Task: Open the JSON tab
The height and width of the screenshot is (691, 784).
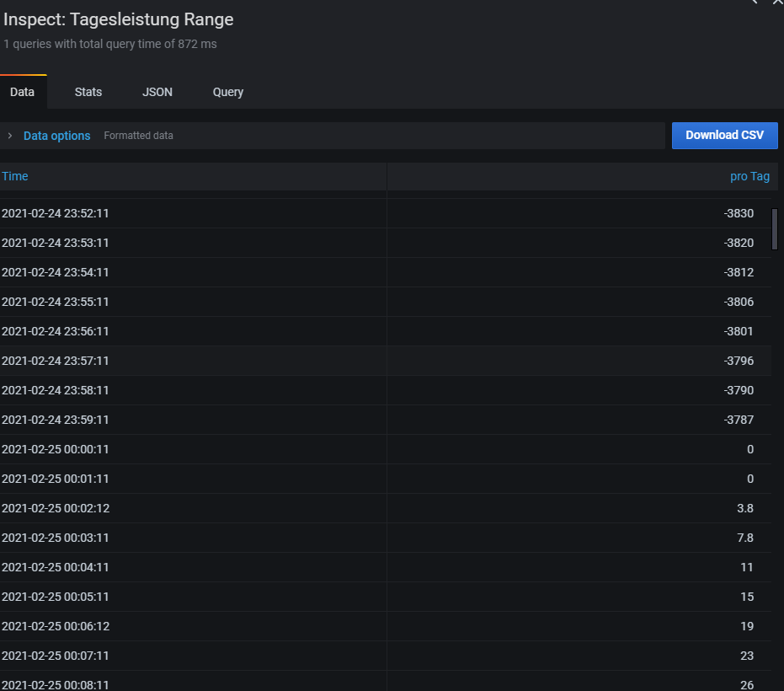Action: (x=157, y=92)
